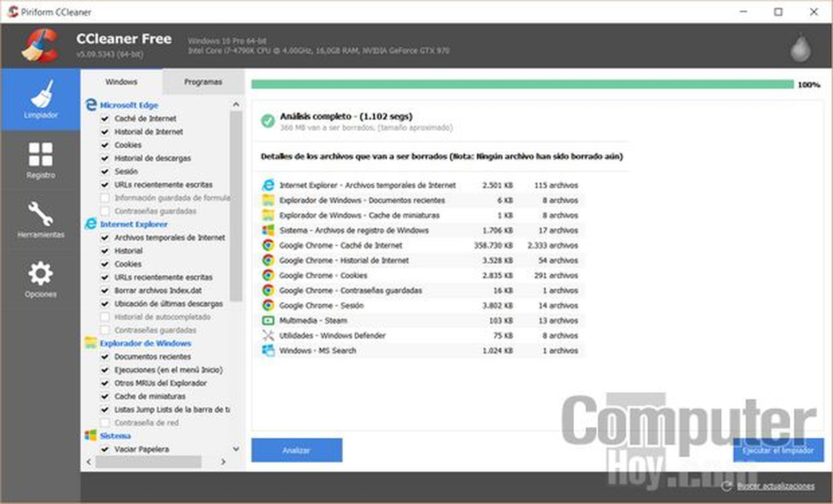This screenshot has width=833, height=504.
Task: Uncheck Borrar archivos Index.dat
Action: (105, 290)
